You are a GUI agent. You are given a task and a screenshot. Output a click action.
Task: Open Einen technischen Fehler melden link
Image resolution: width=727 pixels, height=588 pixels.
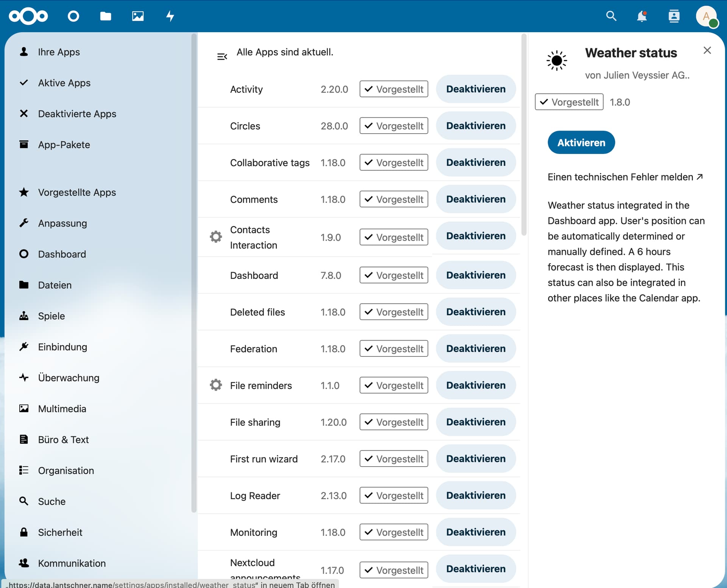point(625,177)
